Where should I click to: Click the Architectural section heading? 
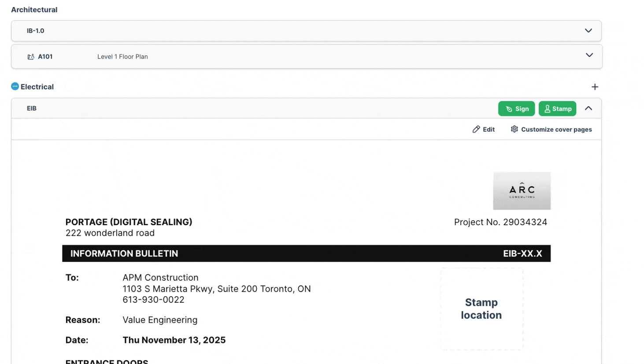(x=34, y=10)
